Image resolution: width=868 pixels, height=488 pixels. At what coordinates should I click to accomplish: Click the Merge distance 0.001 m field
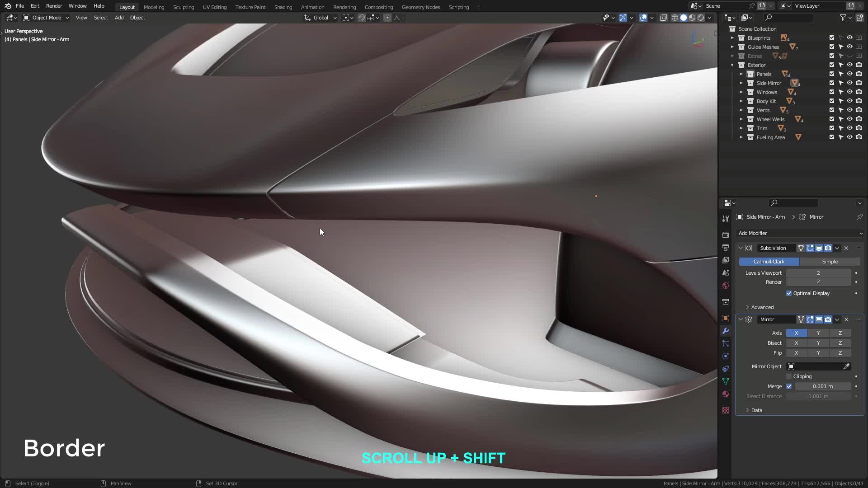coord(823,386)
